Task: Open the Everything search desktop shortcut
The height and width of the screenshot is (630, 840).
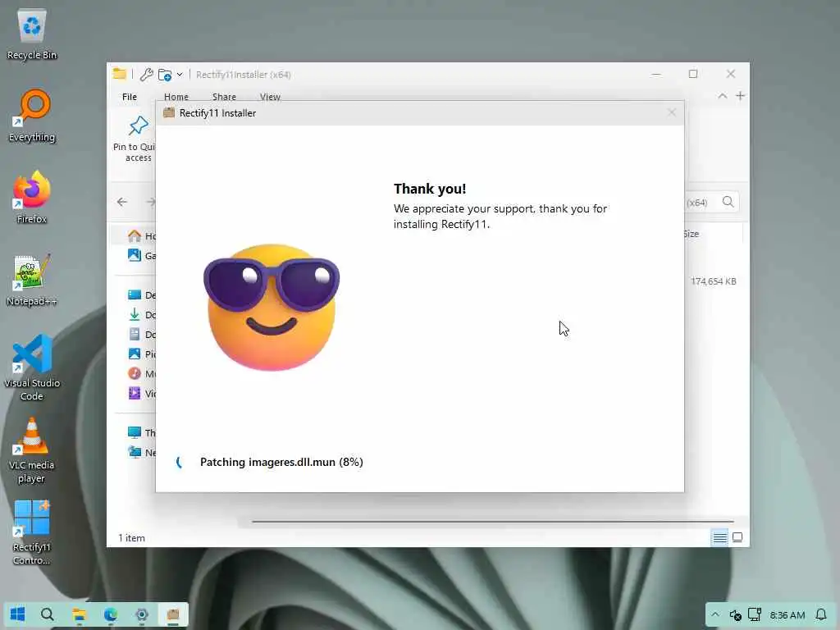Action: click(x=32, y=116)
